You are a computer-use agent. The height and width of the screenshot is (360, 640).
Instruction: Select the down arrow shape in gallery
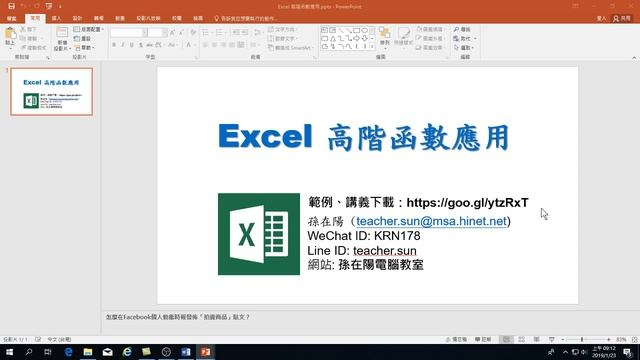[364, 38]
